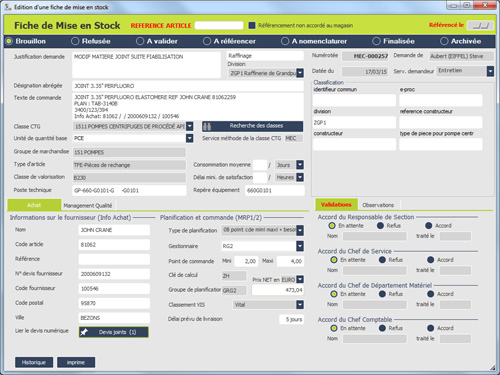Set En attente for Chef de Service
This screenshot has width=500, height=375.
[334, 260]
